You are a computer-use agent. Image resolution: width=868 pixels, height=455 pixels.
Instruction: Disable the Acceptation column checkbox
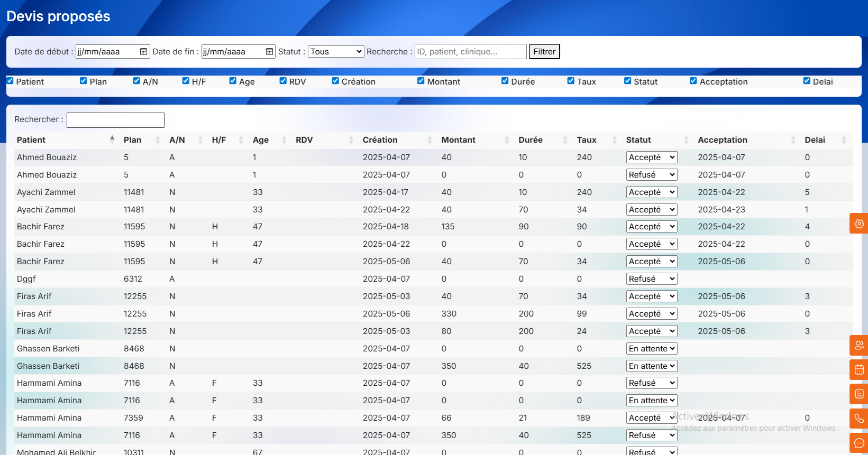tap(693, 81)
